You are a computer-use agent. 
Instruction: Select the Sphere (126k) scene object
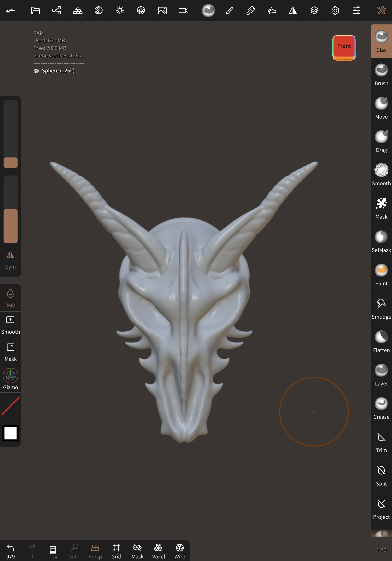pyautogui.click(x=58, y=70)
